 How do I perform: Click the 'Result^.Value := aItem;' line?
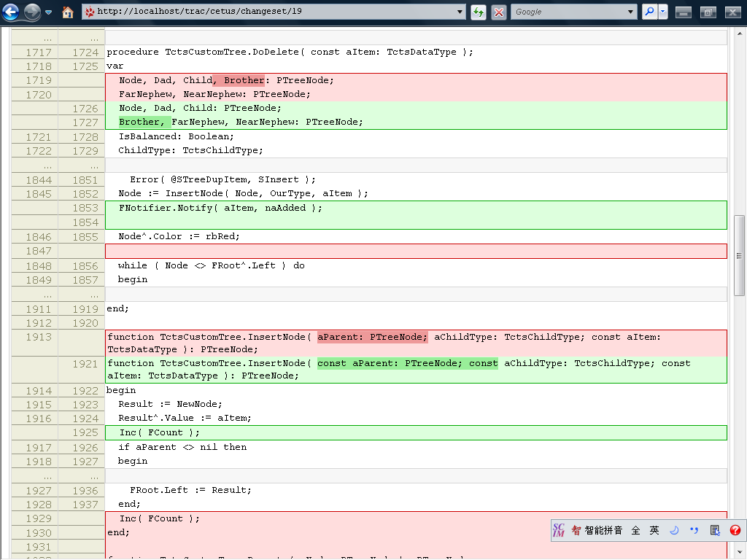coord(185,418)
